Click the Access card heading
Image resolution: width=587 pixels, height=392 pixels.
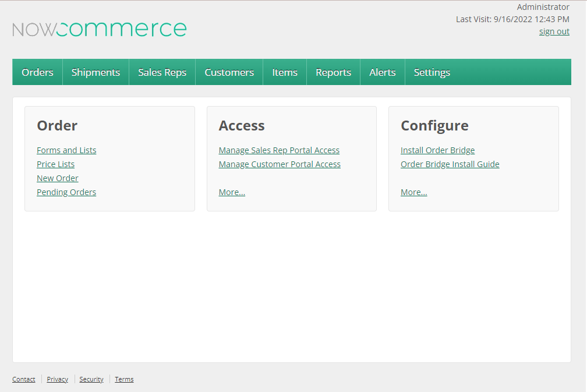coord(242,125)
